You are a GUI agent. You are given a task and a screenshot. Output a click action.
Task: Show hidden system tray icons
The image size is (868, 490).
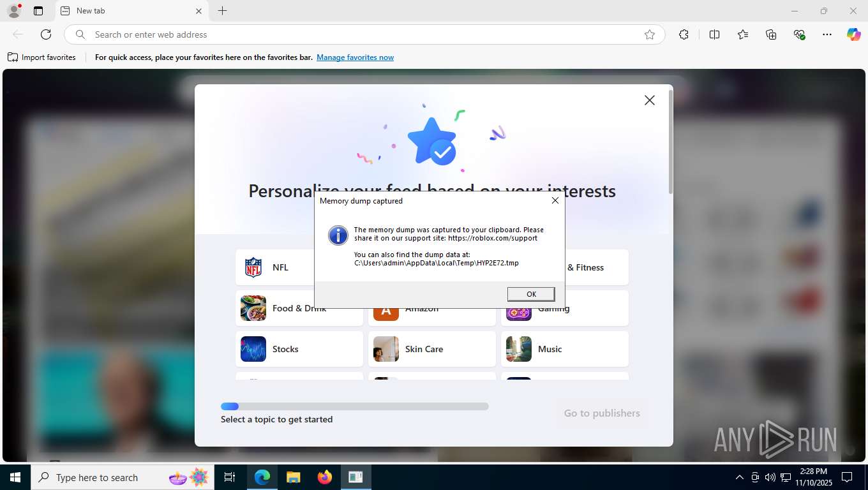(x=740, y=477)
